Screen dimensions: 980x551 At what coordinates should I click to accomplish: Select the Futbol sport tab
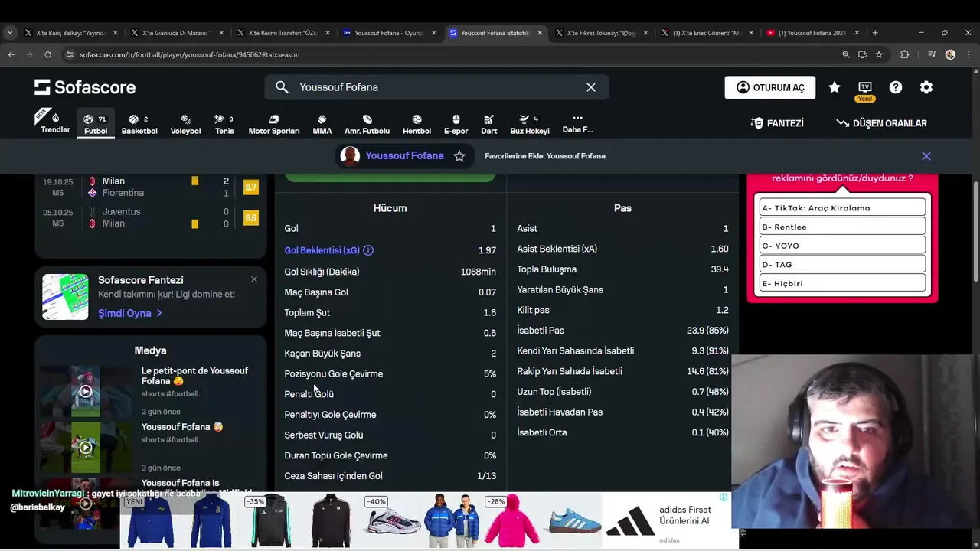[96, 124]
